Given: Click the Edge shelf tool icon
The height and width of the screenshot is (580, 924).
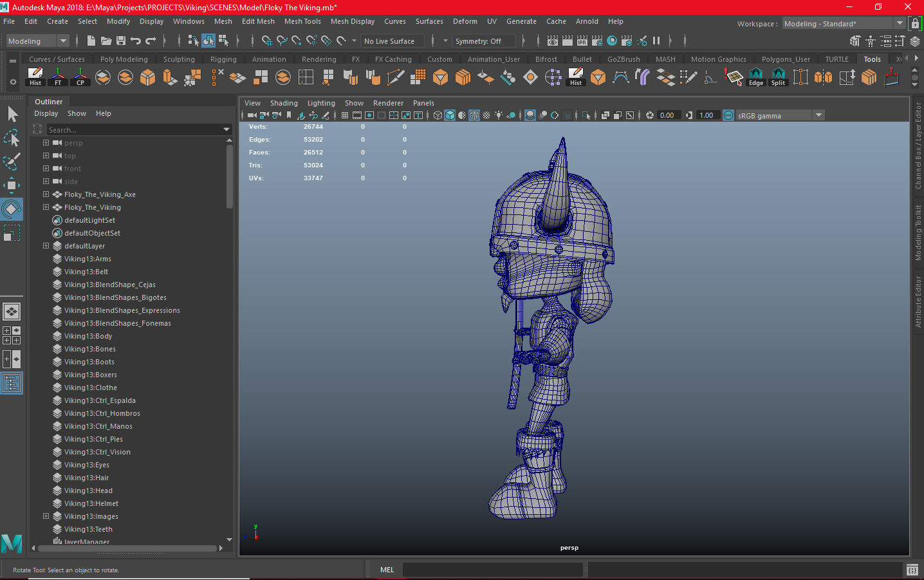Looking at the screenshot, I should (x=756, y=77).
